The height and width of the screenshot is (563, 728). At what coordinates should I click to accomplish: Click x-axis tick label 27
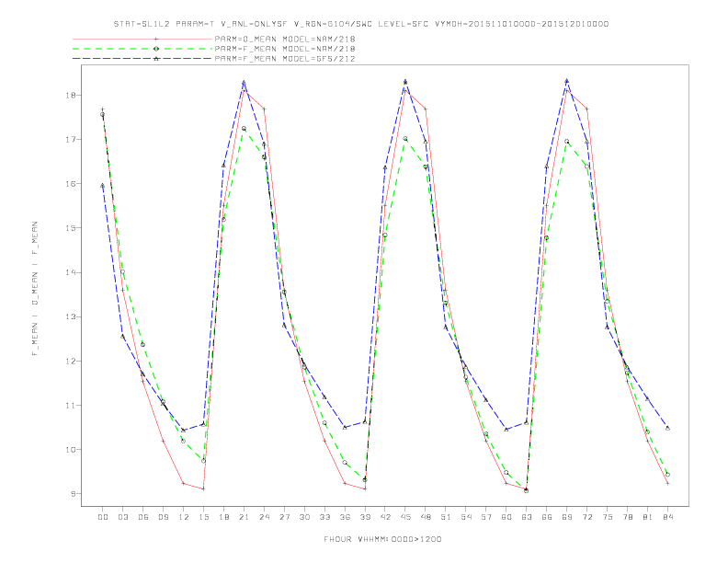284,517
